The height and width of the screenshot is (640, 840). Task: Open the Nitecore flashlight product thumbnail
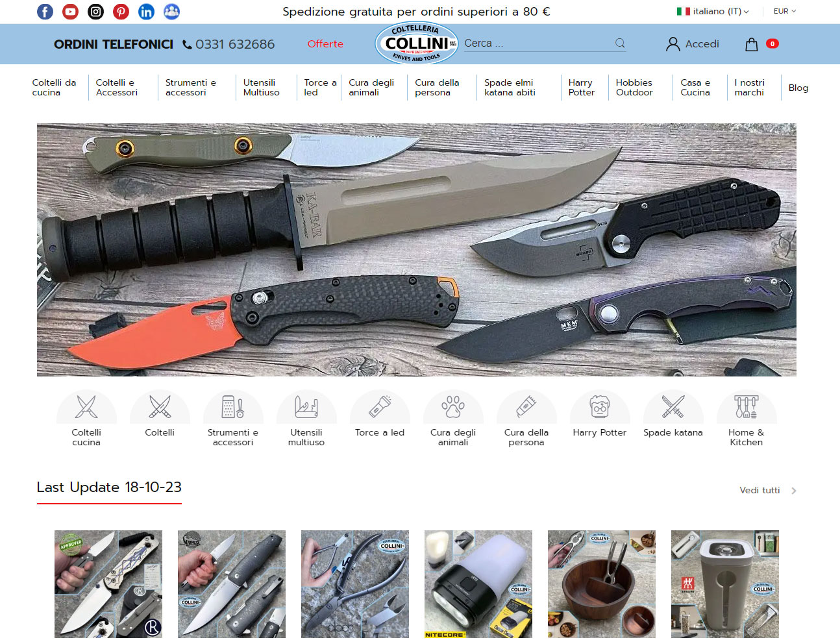pos(478,584)
